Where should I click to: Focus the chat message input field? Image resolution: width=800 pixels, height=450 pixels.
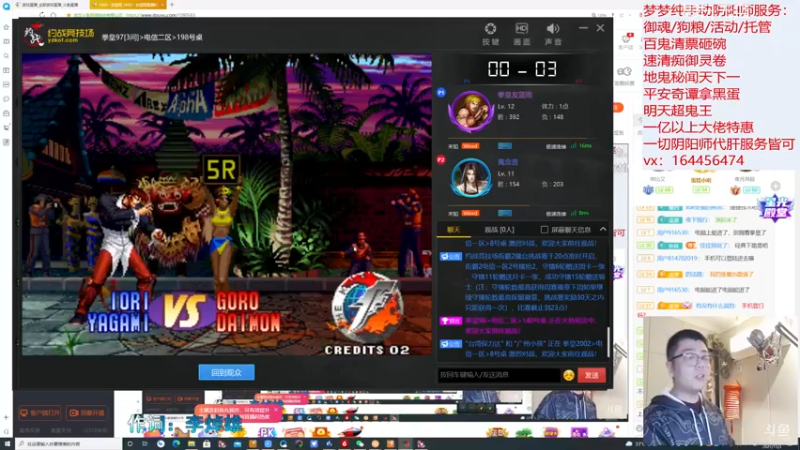click(499, 375)
